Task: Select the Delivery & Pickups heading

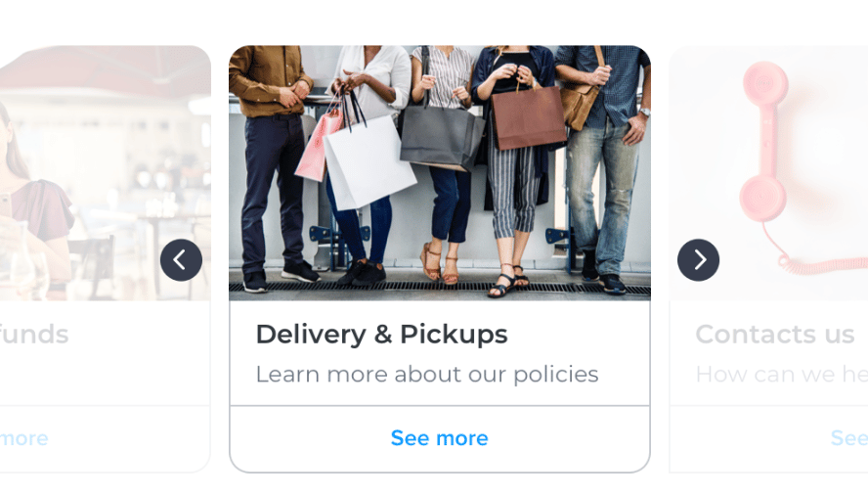Action: pyautogui.click(x=381, y=334)
